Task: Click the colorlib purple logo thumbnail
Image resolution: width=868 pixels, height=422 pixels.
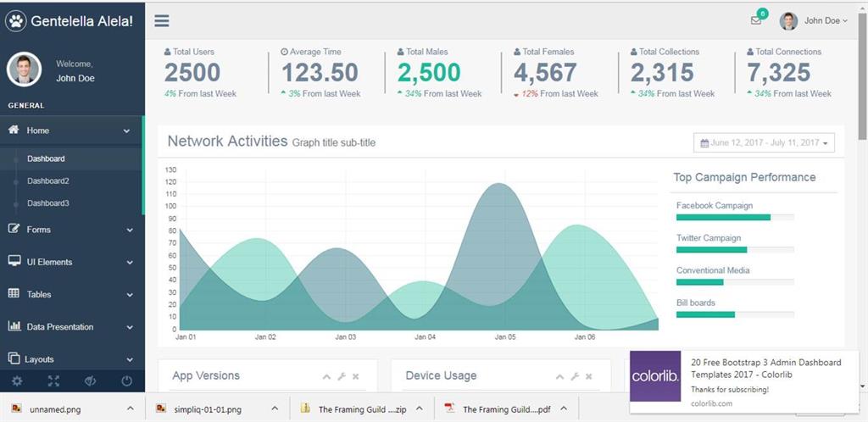Action: (x=655, y=376)
